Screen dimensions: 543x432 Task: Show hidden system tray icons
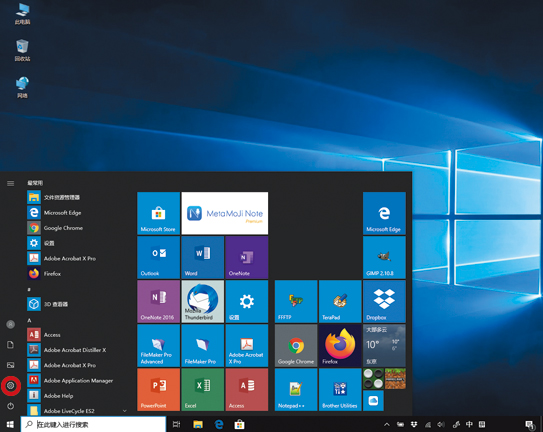click(387, 424)
